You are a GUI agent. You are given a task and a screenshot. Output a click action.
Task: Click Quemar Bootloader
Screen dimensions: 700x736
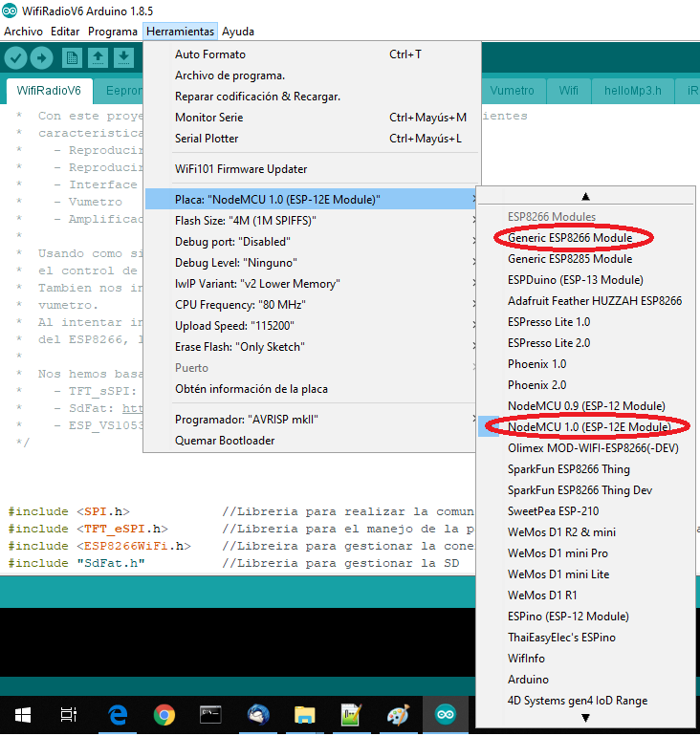coord(312,441)
